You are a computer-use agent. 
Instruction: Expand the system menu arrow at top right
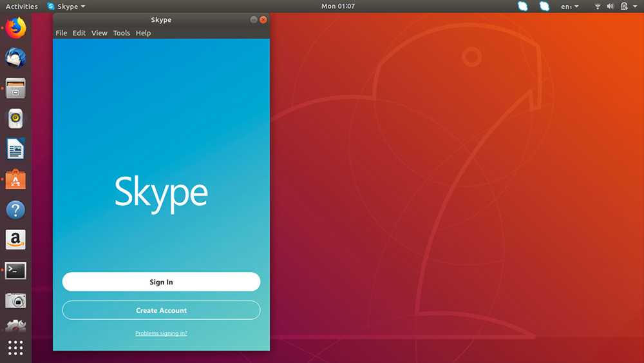636,6
